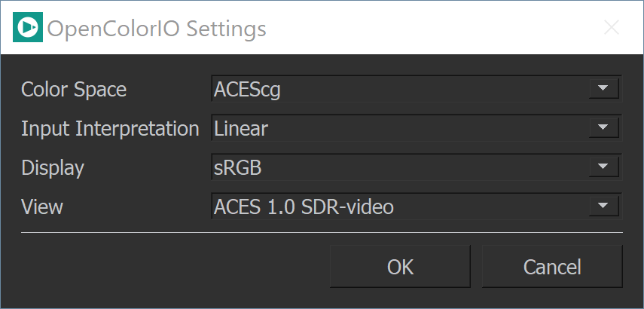Confirm settings with the OK button
Image resolution: width=644 pixels, height=309 pixels.
point(401,266)
